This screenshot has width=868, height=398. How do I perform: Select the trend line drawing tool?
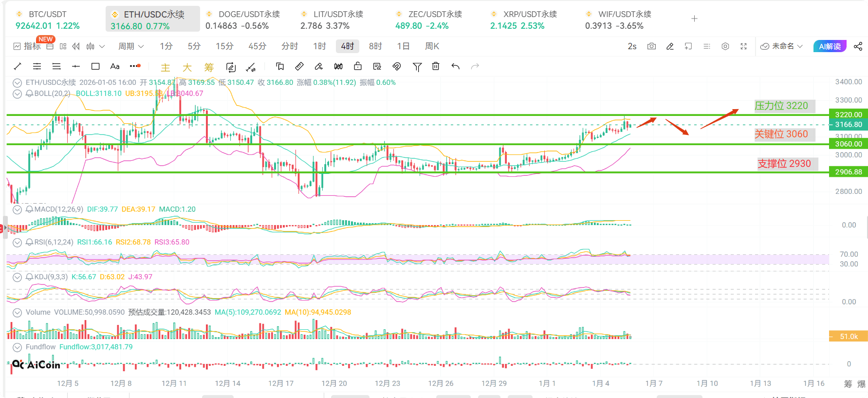coord(18,66)
